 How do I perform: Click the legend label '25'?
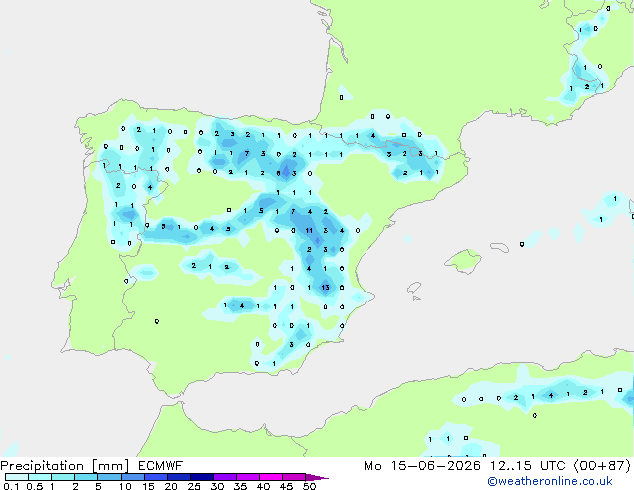[x=194, y=486]
